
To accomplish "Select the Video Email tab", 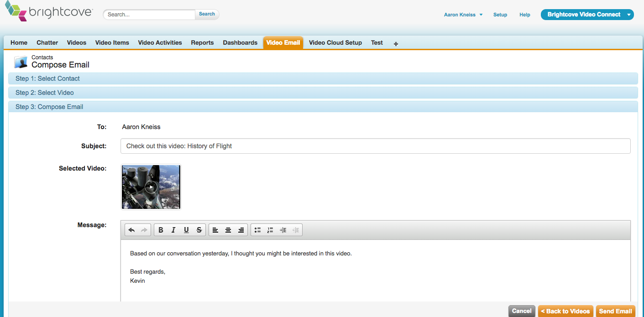I will [x=283, y=42].
